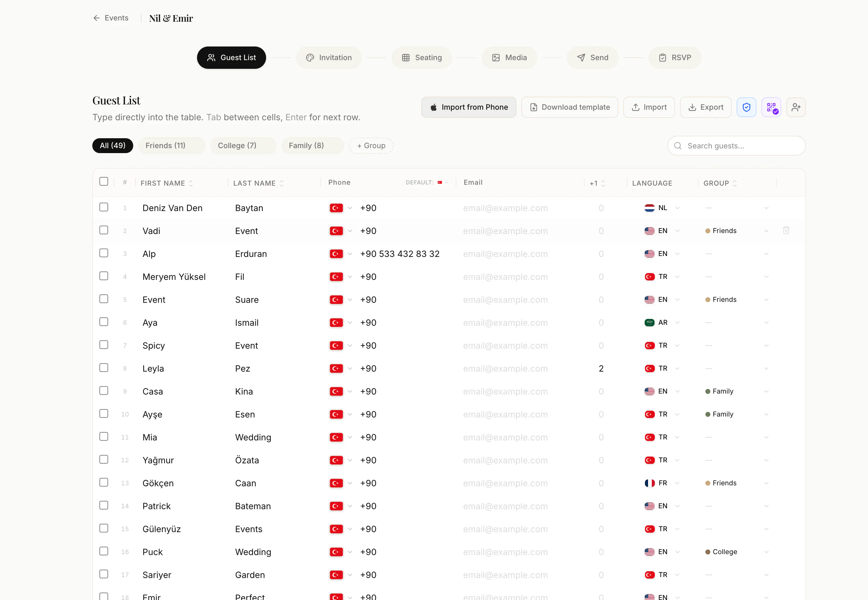
Task: Delete the Vadi Event row with trash icon
Action: point(786,230)
